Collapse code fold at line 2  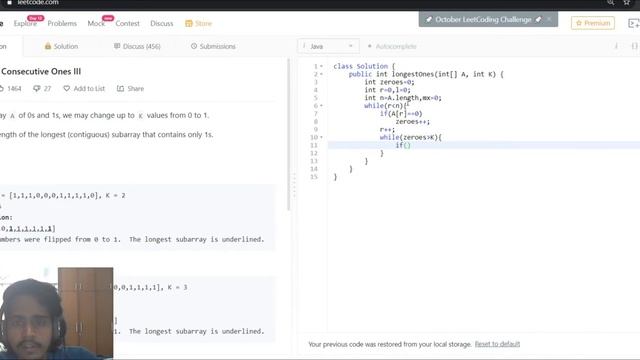(x=321, y=74)
